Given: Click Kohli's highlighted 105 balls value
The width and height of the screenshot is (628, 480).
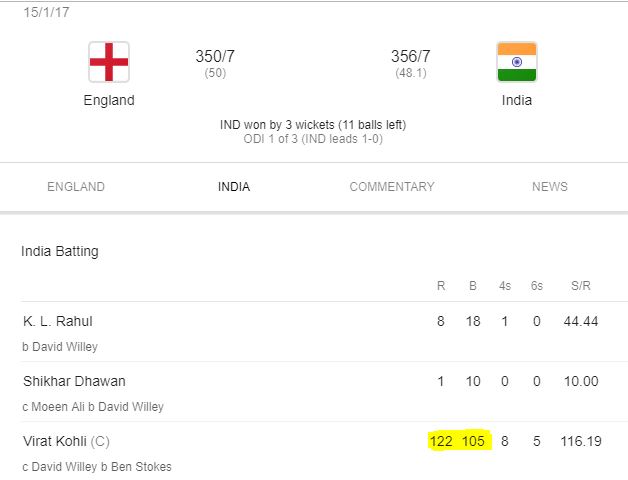Looking at the screenshot, I should pos(473,441).
